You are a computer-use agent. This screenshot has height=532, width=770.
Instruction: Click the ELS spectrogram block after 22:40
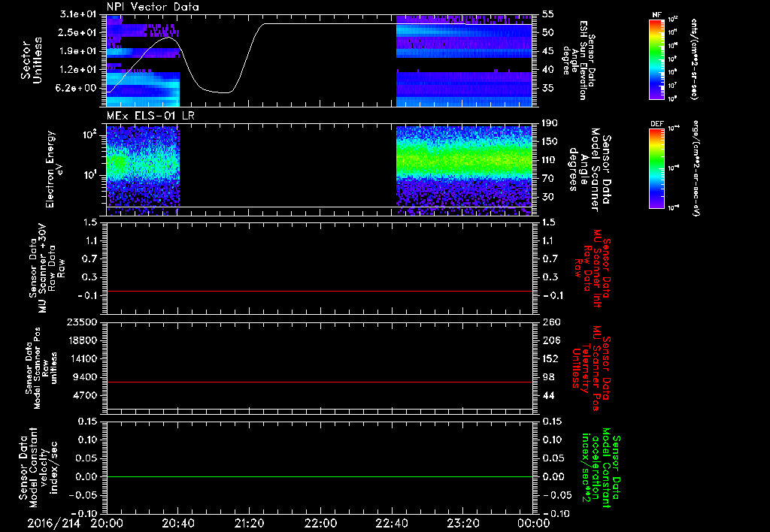(464, 171)
